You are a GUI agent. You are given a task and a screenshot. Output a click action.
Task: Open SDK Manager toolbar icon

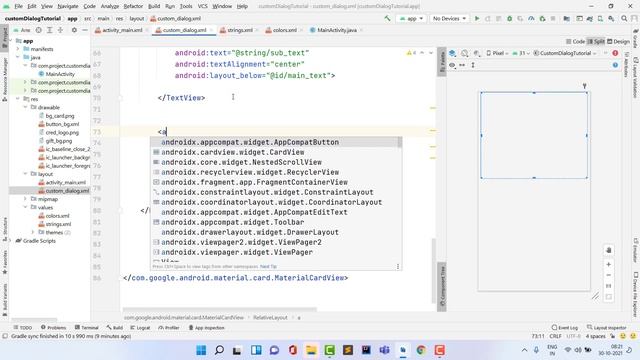click(611, 18)
